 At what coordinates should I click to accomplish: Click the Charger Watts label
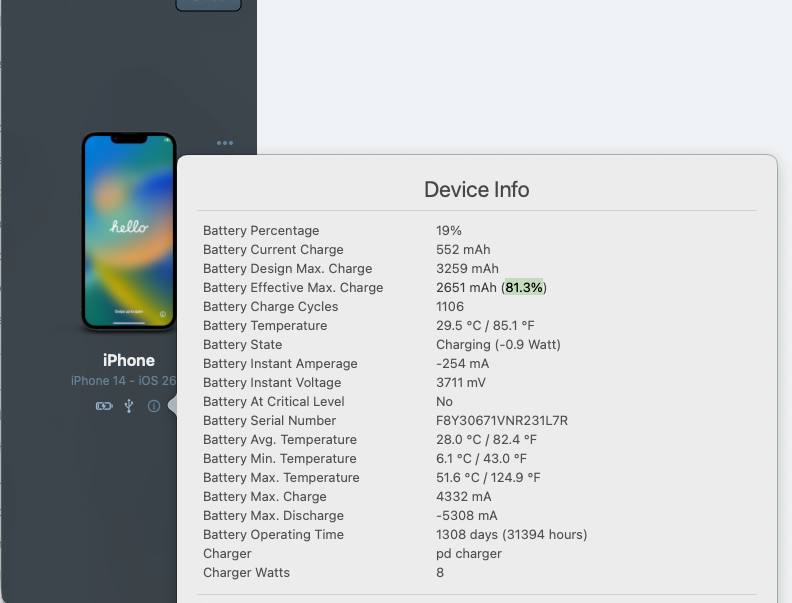[x=246, y=573]
